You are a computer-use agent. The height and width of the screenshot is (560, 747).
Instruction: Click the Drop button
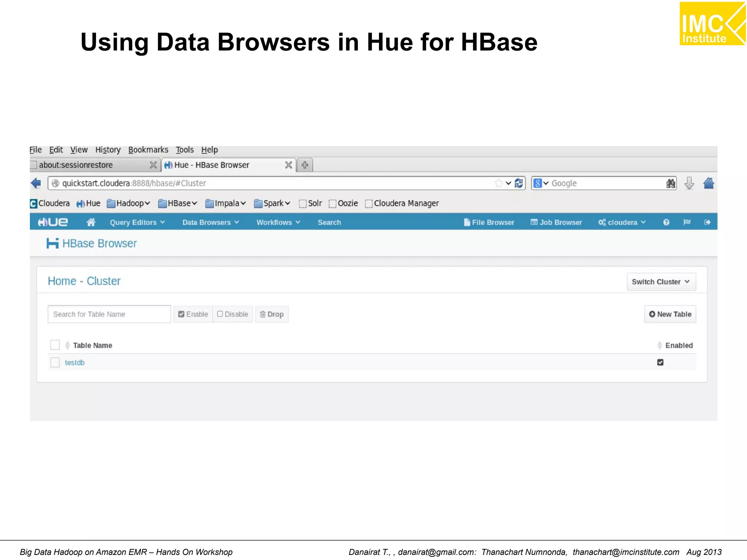[272, 314]
